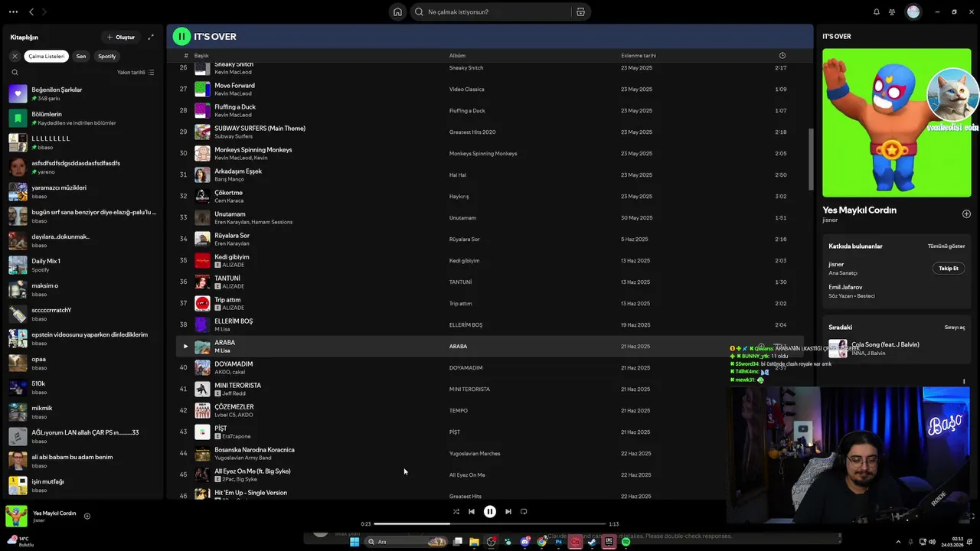Click the Cem Karaca artist link
Image resolution: width=980 pixels, height=551 pixels.
229,201
